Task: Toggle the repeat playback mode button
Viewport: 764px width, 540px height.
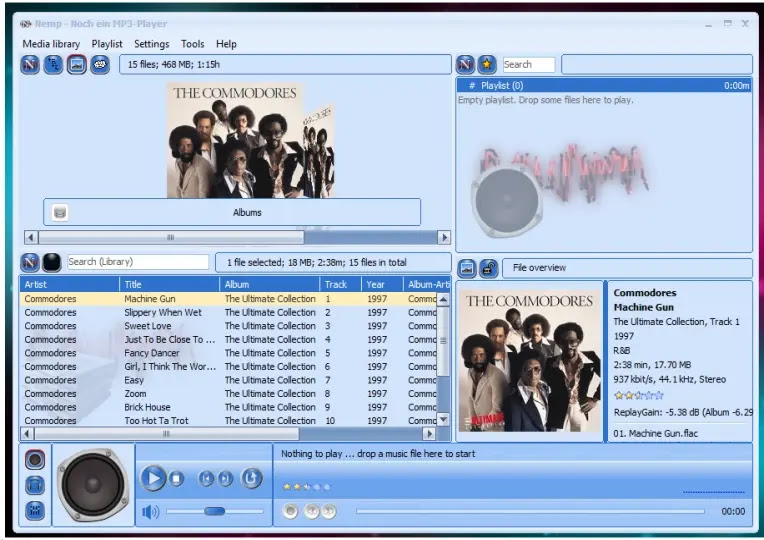Action: [x=251, y=478]
